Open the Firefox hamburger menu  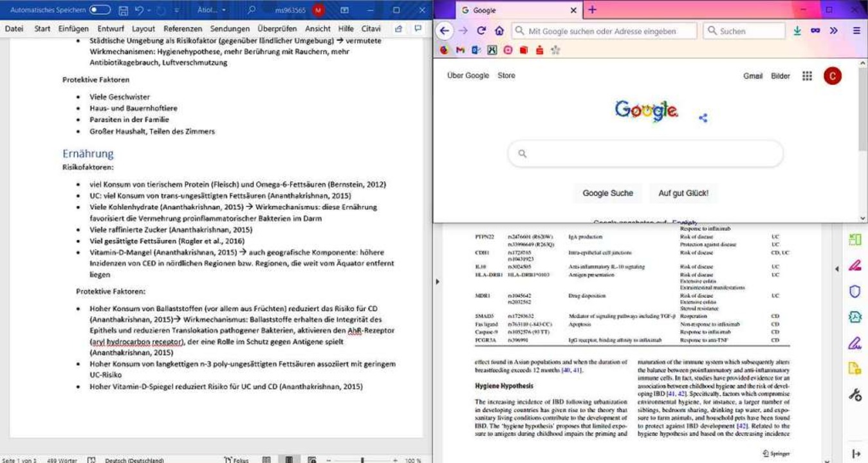tap(856, 30)
